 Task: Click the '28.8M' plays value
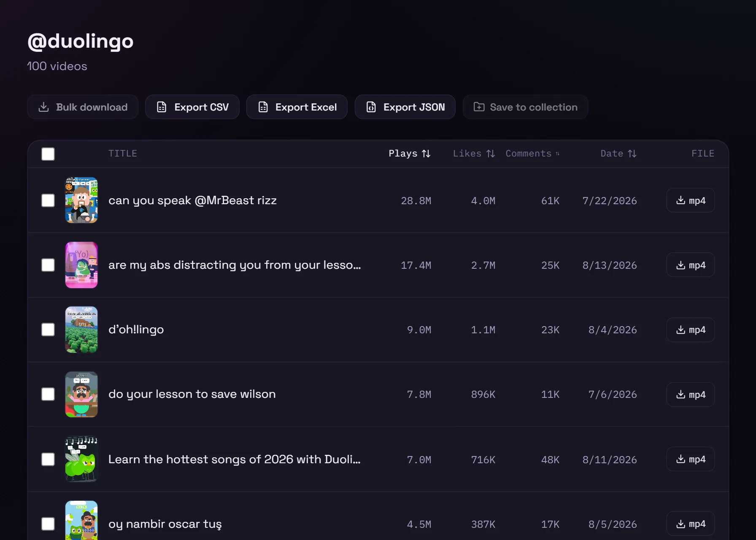416,201
